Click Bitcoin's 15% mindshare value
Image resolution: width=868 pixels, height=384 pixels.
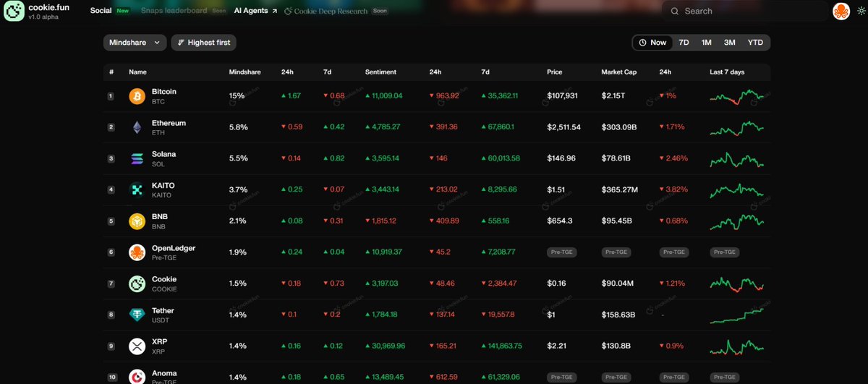[x=237, y=96]
